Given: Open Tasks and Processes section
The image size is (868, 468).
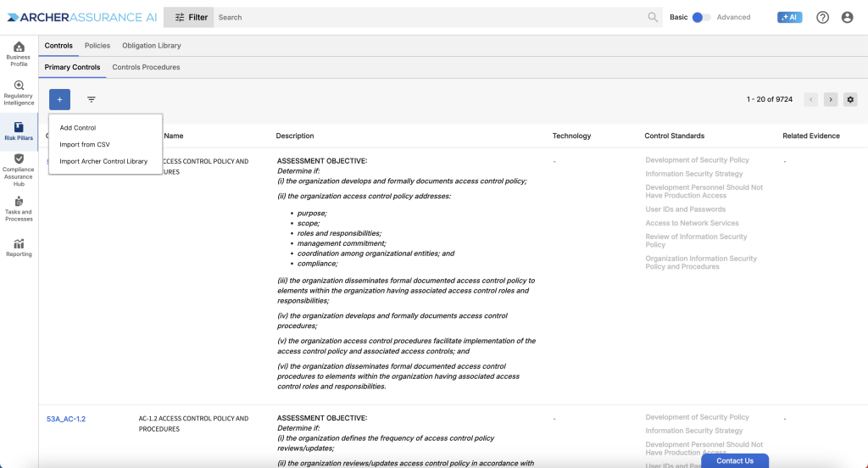Looking at the screenshot, I should 19,209.
